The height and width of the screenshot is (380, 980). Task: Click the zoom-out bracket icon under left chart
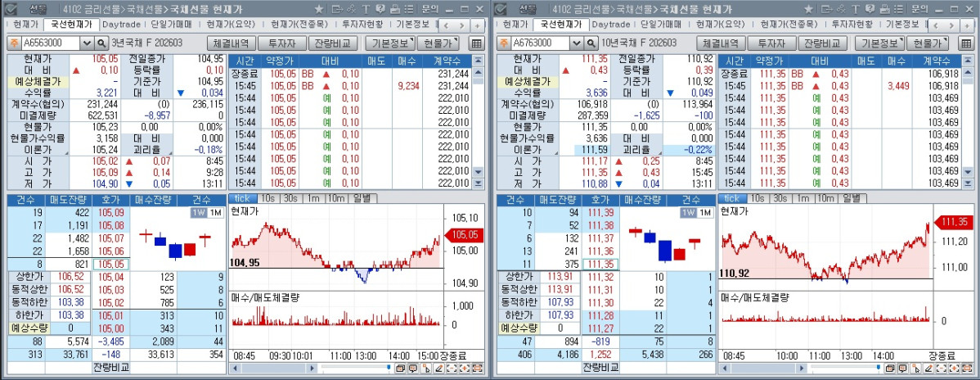tap(452, 368)
